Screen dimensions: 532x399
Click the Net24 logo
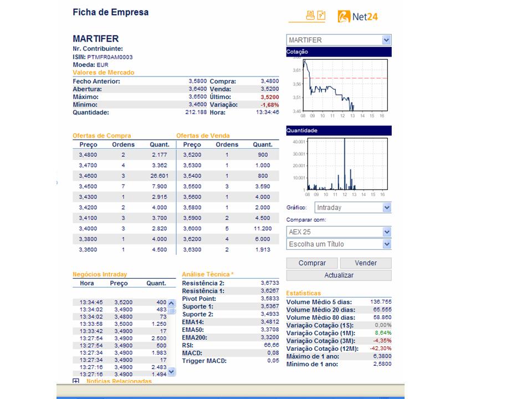(x=357, y=16)
